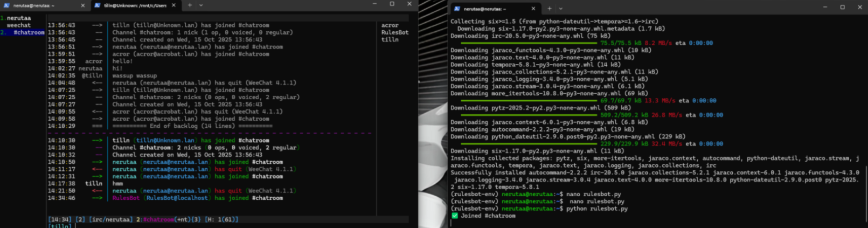Maximize the right terminal window
This screenshot has height=228, width=868.
point(842,8)
